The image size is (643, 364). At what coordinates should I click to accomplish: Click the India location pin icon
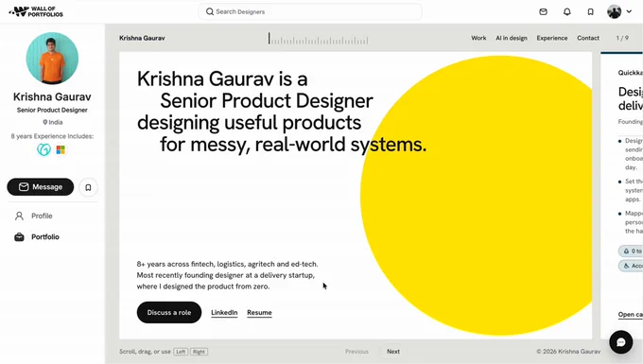45,122
